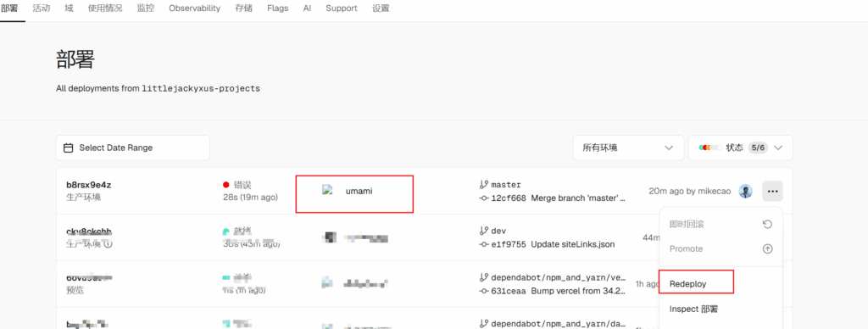
Task: Click the Promote up-arrow circle icon
Action: [767, 248]
